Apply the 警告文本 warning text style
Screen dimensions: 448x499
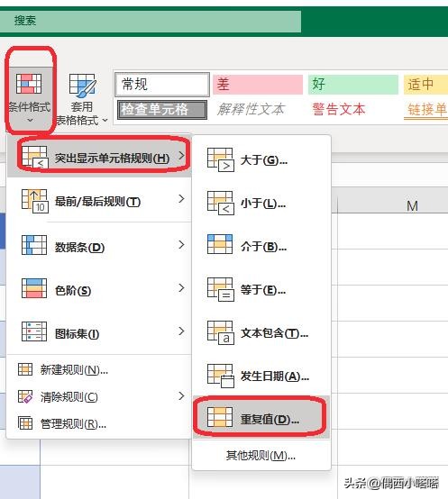pyautogui.click(x=339, y=110)
